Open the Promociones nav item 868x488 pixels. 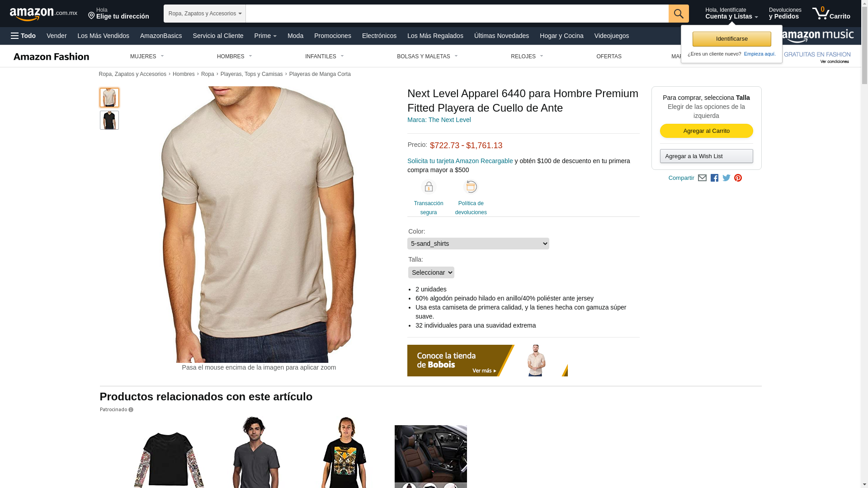[333, 36]
